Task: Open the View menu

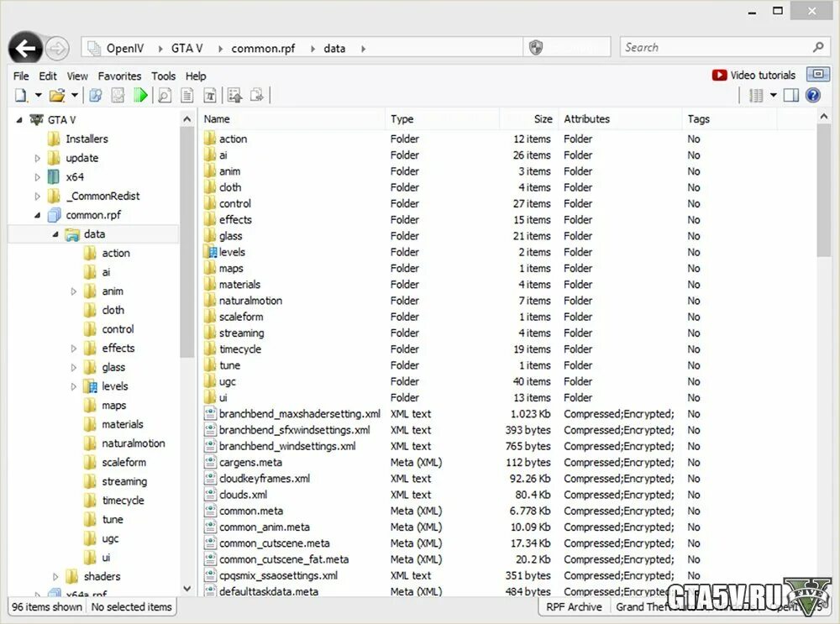Action: (x=77, y=76)
